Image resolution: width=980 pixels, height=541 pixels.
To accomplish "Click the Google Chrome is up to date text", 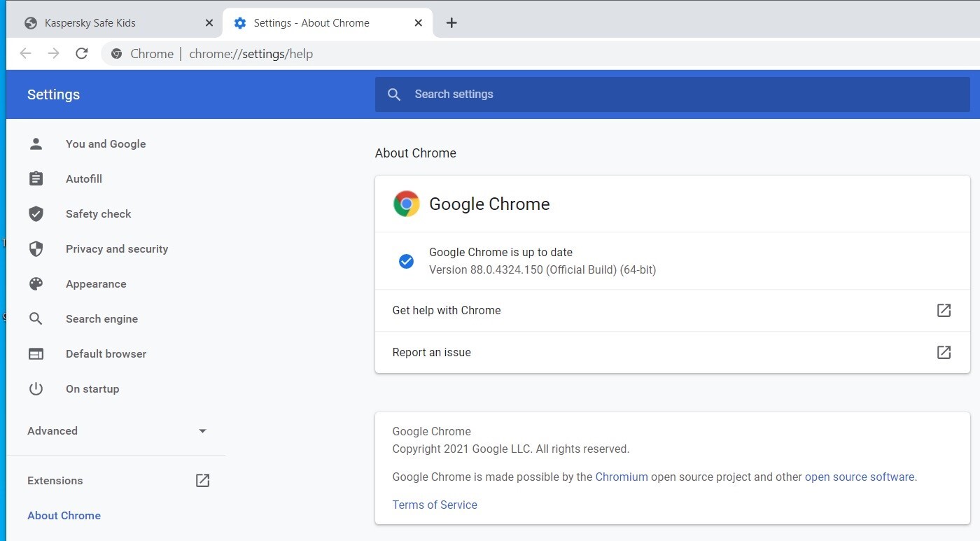I will pos(500,252).
